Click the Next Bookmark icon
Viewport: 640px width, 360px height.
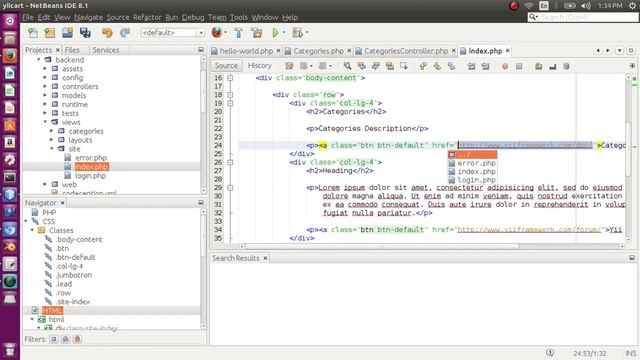click(x=437, y=66)
